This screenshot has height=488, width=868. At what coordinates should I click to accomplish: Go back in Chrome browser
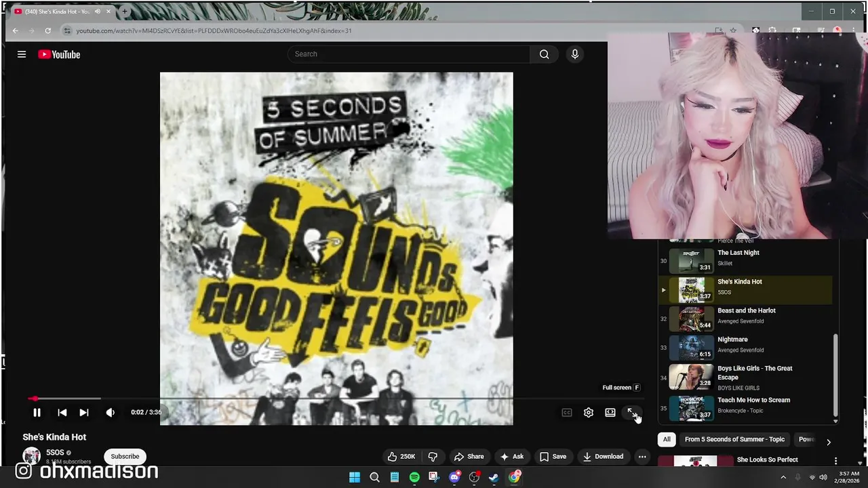click(15, 30)
